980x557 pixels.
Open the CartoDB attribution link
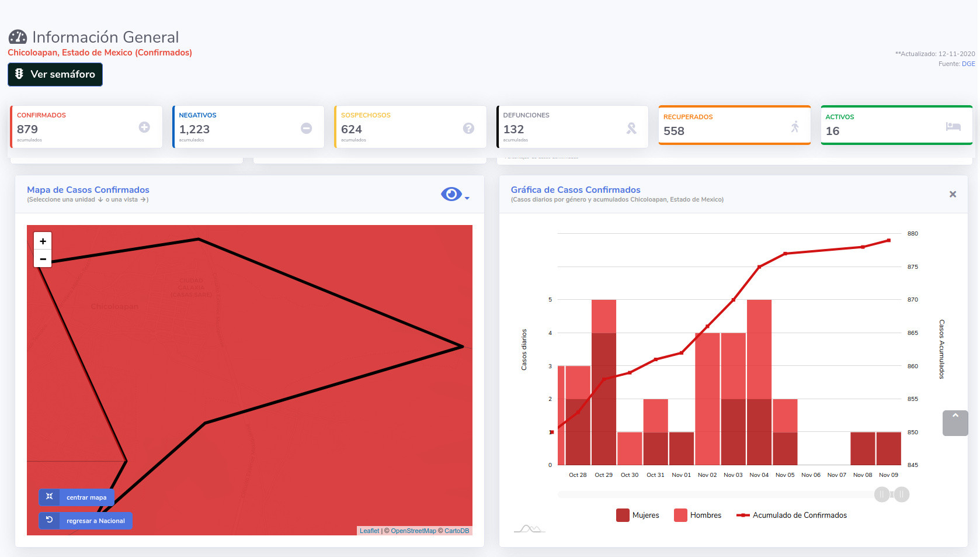(x=457, y=531)
